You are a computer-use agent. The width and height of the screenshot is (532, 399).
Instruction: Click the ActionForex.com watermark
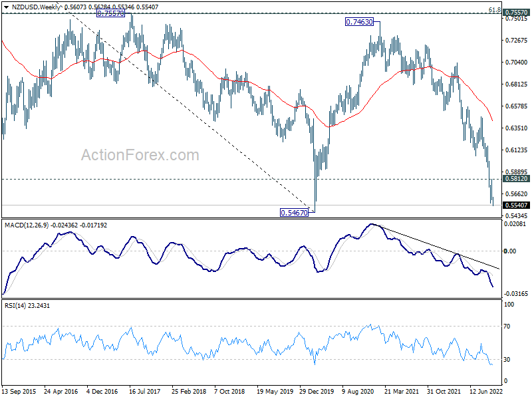pos(140,155)
